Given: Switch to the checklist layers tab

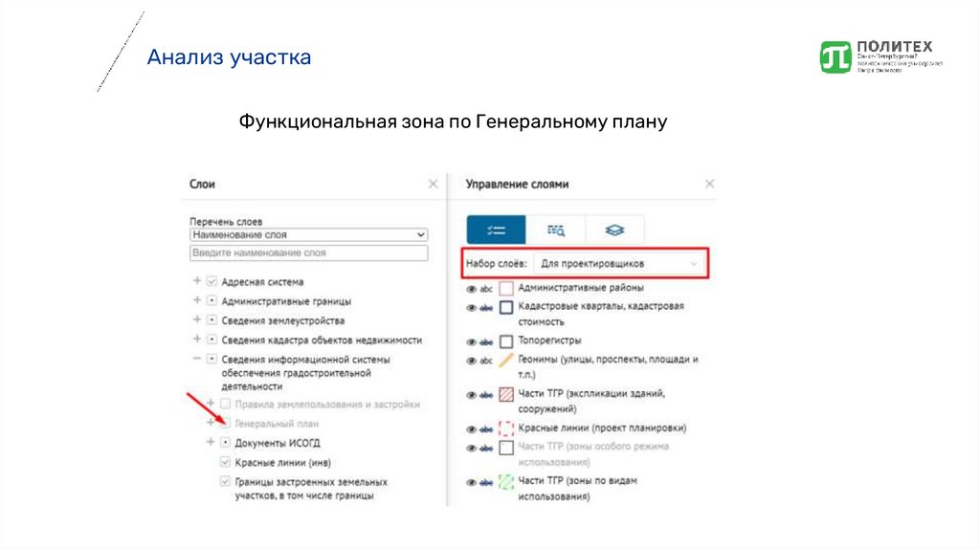Looking at the screenshot, I should pyautogui.click(x=497, y=231).
